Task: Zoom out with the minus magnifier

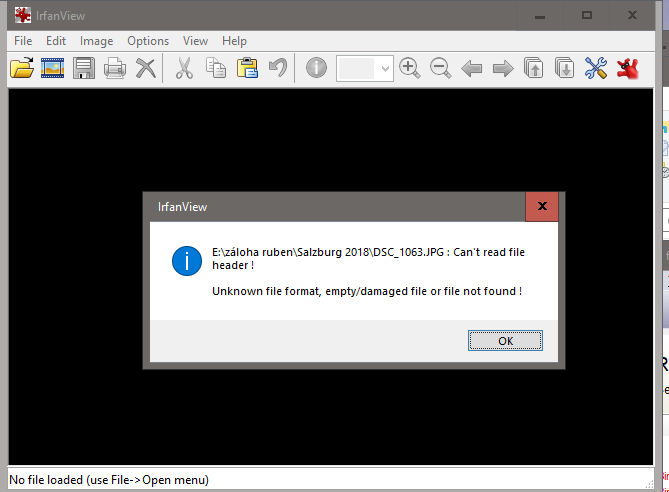Action: (x=440, y=68)
